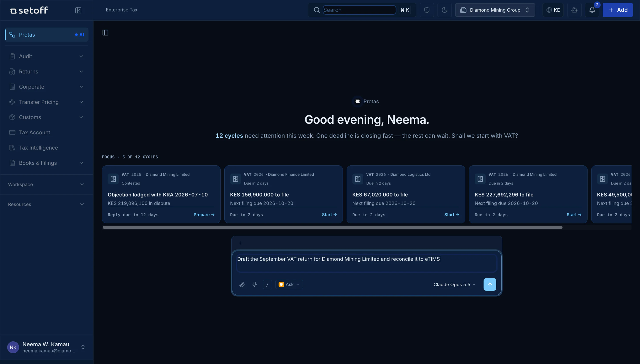Add context with the plus icon above the prompt
The image size is (640, 364).
point(241,243)
